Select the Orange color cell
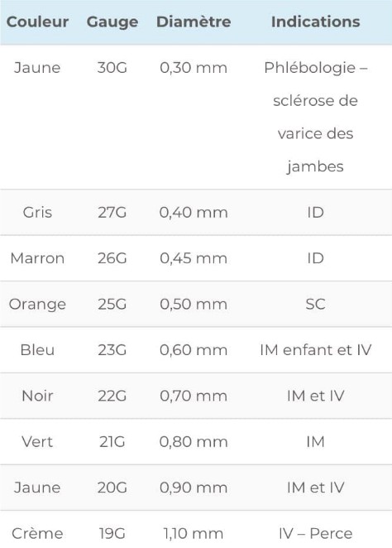The image size is (392, 548). pyautogui.click(x=37, y=305)
